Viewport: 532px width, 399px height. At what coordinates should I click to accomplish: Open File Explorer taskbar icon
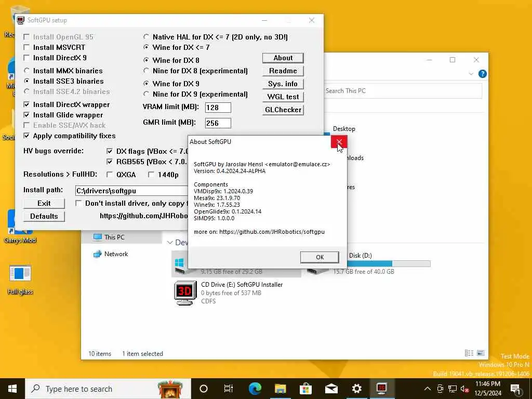tap(280, 389)
